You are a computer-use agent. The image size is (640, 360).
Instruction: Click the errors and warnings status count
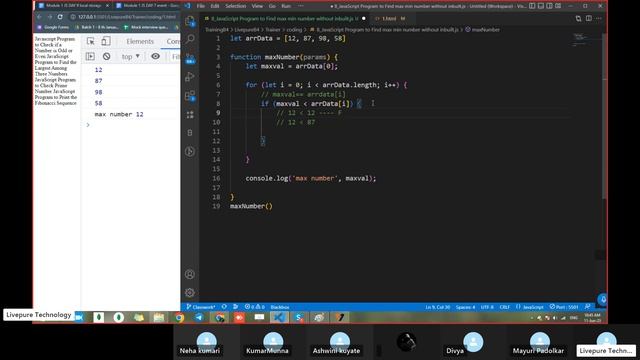pos(254,307)
